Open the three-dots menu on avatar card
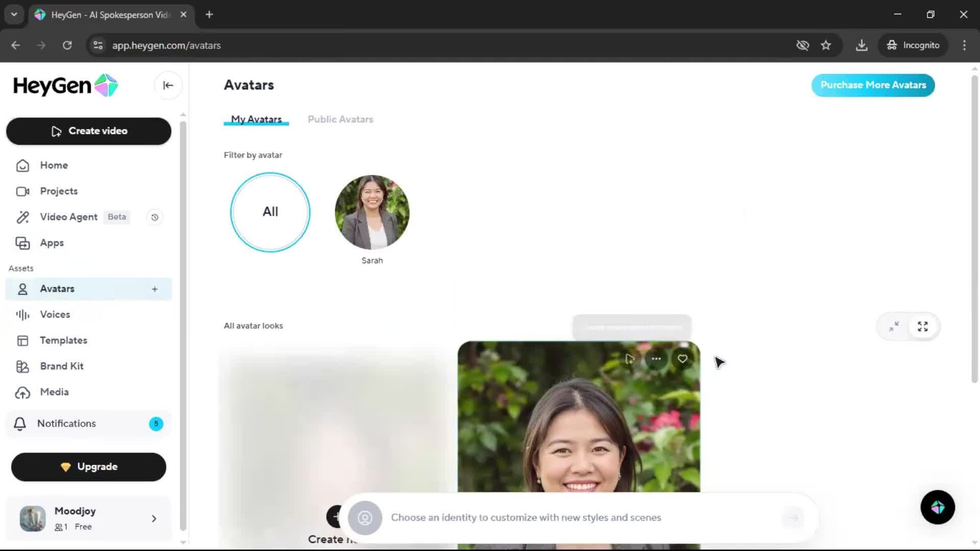This screenshot has width=980, height=551. click(656, 359)
